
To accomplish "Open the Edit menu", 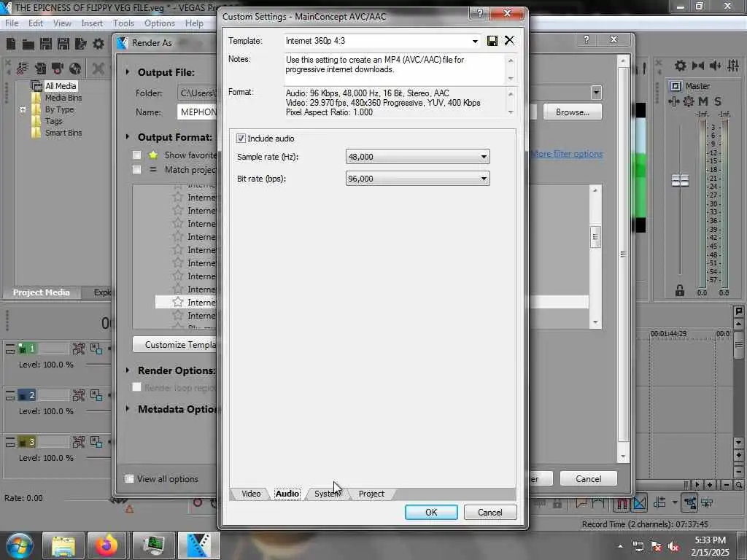I will (36, 23).
